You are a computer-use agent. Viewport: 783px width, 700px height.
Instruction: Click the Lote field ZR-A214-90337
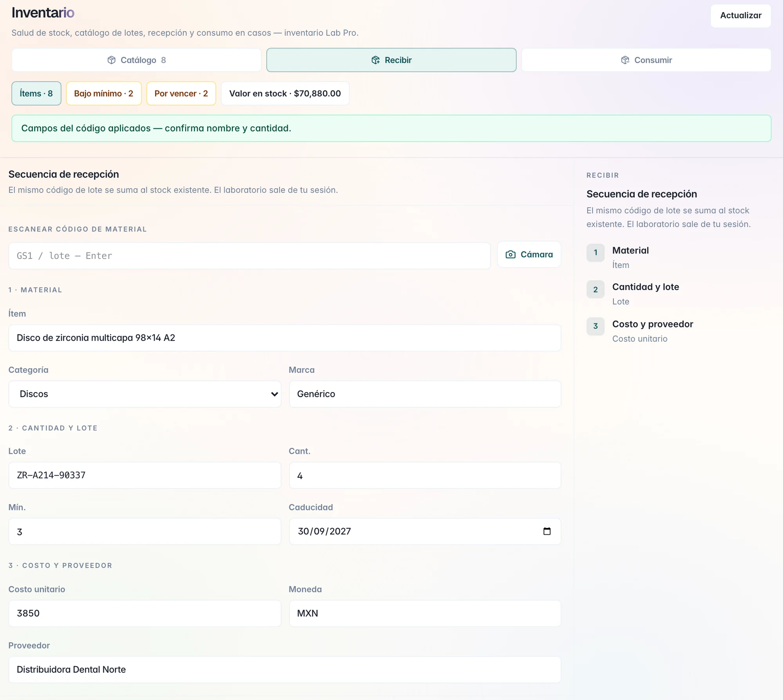(145, 475)
